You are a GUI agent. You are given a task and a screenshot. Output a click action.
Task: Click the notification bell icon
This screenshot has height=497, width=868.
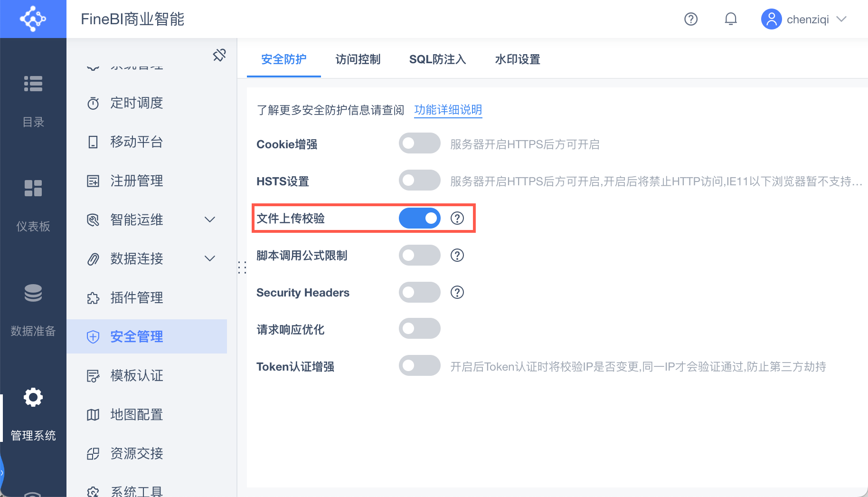click(731, 19)
